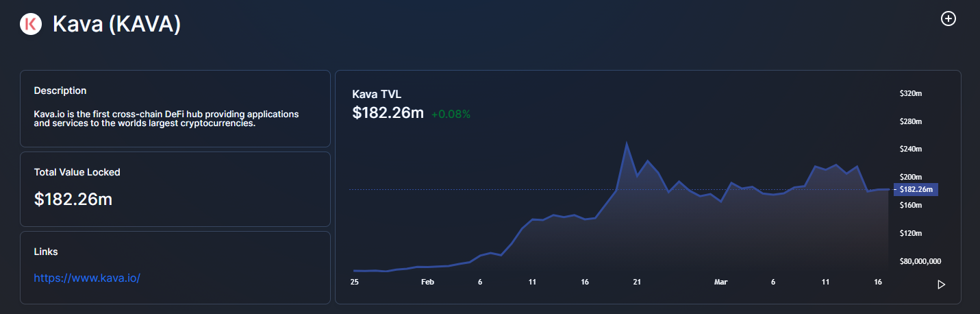
Task: Click the Kava TVL chart title
Action: tap(377, 94)
